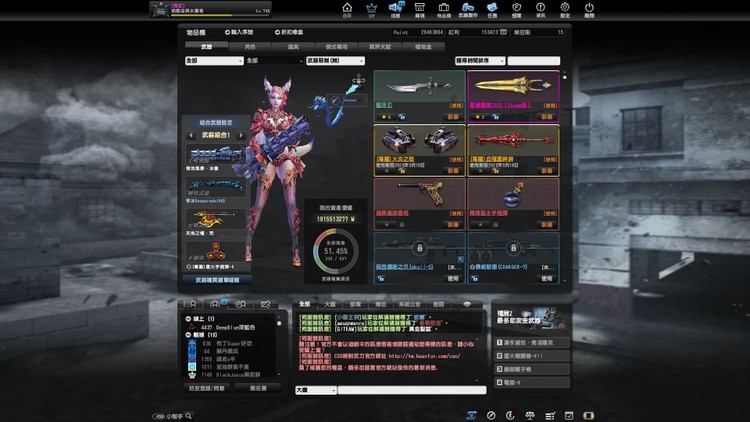750x422 pixels.
Task: Open the acquisition-time sort order dropdown
Action: click(480, 61)
